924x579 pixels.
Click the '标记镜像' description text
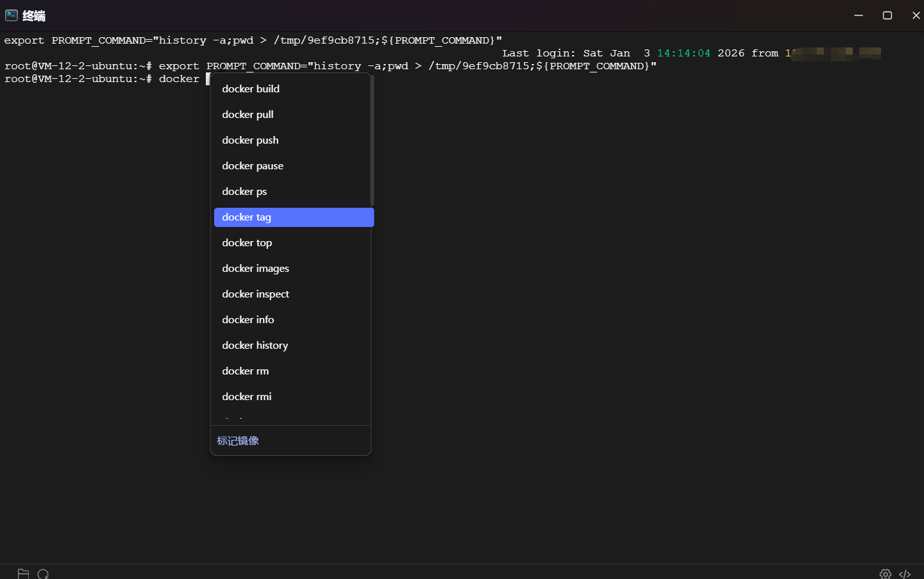(238, 441)
